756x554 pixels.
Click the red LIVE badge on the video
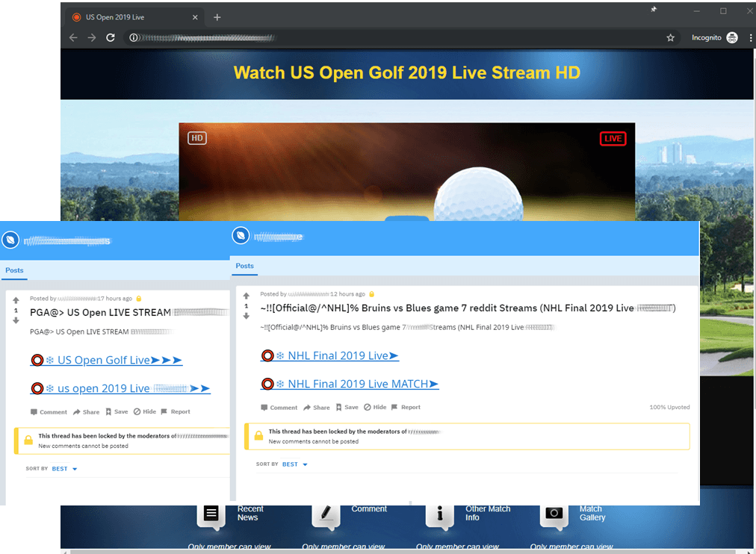coord(613,139)
